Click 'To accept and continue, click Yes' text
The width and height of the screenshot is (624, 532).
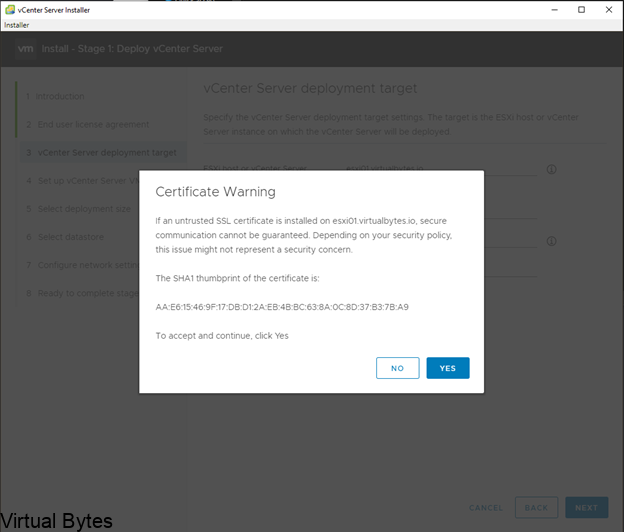[222, 335]
